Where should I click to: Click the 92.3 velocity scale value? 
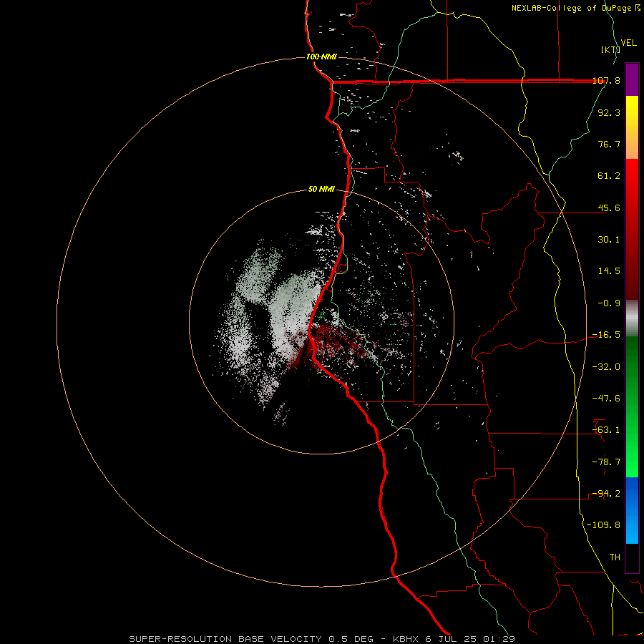tap(609, 112)
